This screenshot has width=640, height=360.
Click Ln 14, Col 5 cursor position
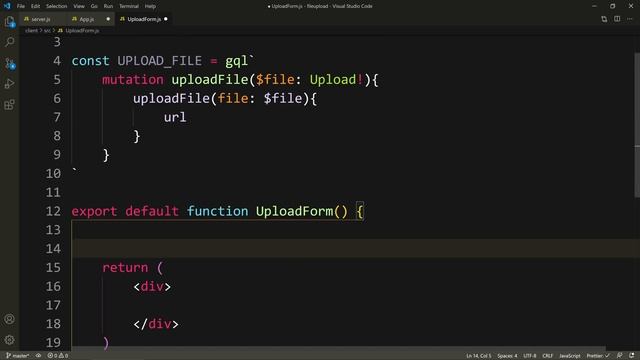pyautogui.click(x=479, y=356)
